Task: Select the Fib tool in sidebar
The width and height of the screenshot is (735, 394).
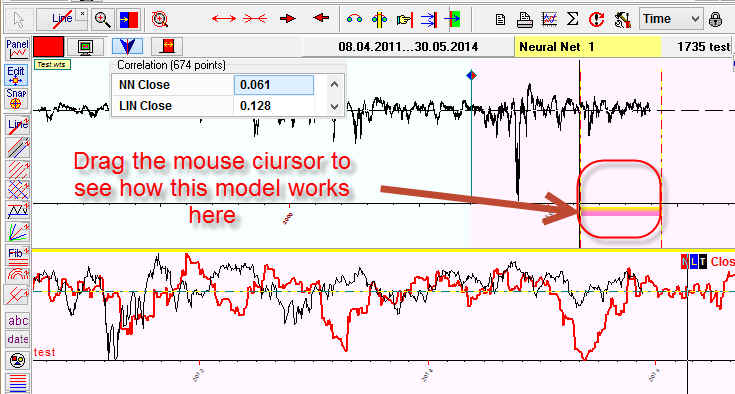Action: tap(17, 255)
